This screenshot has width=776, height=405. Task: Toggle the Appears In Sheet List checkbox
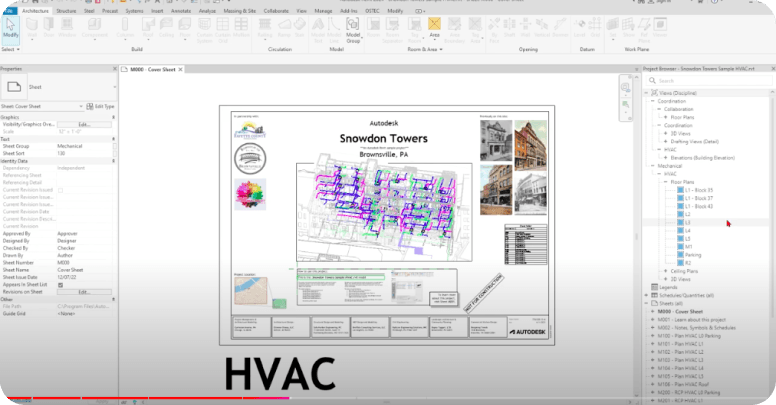point(60,285)
